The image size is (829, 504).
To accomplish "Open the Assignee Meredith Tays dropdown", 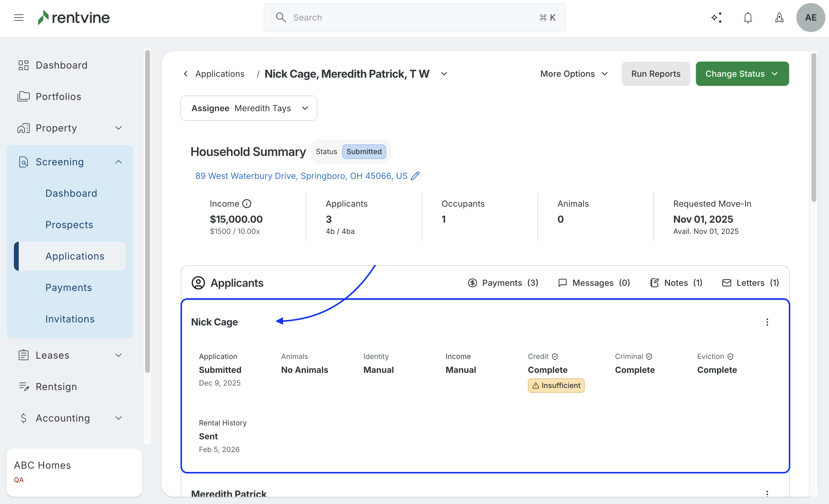I will click(249, 108).
